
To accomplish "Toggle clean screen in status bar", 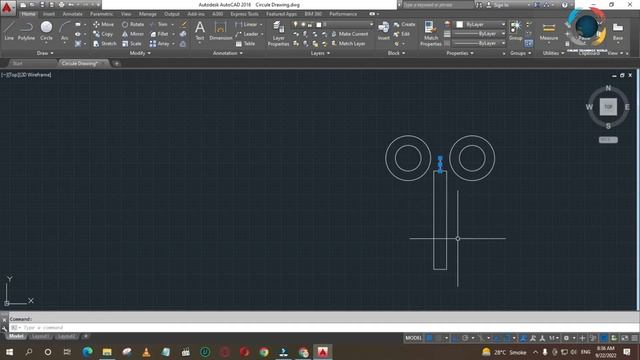I will tap(625, 338).
